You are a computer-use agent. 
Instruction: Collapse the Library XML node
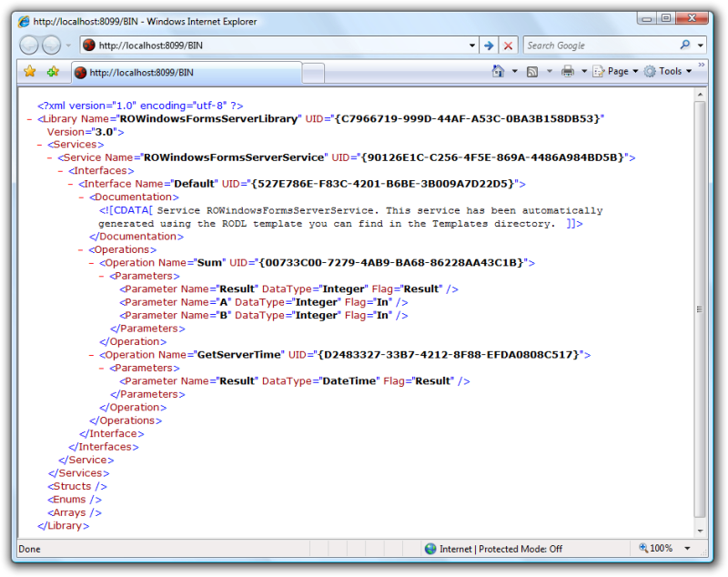tap(29, 118)
